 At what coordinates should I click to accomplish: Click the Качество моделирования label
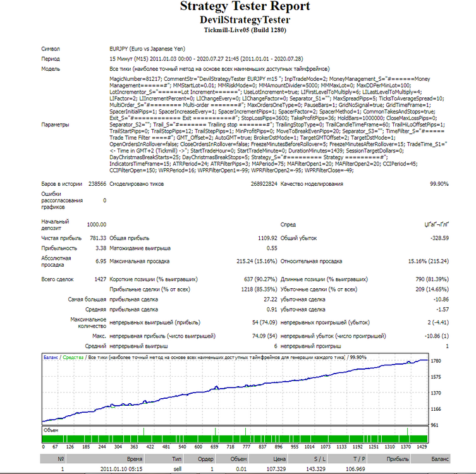pyautogui.click(x=312, y=184)
